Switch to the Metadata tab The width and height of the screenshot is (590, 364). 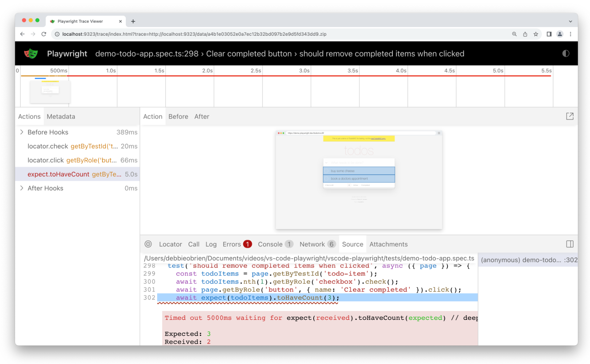[61, 116]
